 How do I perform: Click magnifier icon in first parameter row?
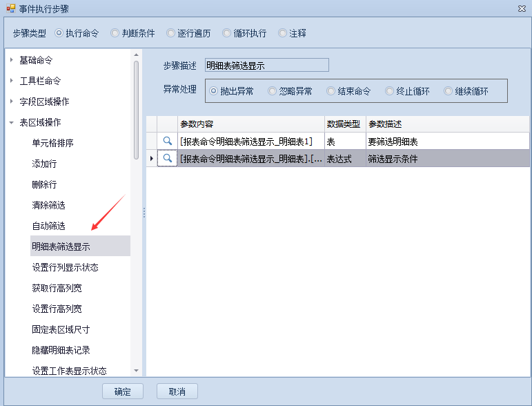[167, 142]
